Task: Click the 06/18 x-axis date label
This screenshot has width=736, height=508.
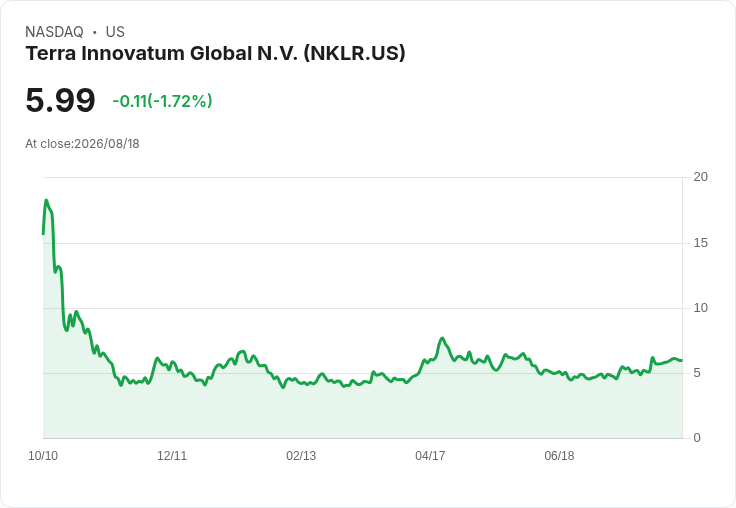Action: (559, 455)
